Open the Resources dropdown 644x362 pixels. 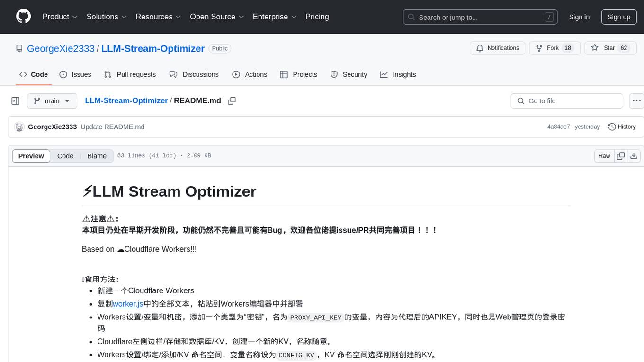pos(158,17)
